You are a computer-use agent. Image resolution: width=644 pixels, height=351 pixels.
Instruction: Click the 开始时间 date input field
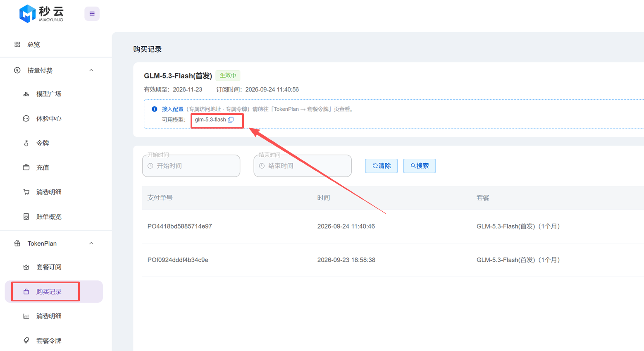point(191,166)
